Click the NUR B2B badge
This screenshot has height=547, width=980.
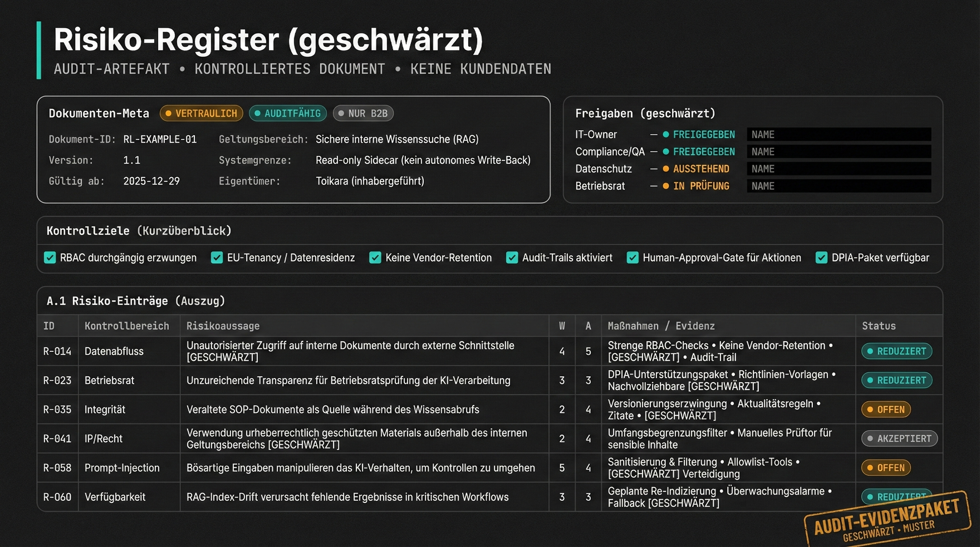click(363, 113)
